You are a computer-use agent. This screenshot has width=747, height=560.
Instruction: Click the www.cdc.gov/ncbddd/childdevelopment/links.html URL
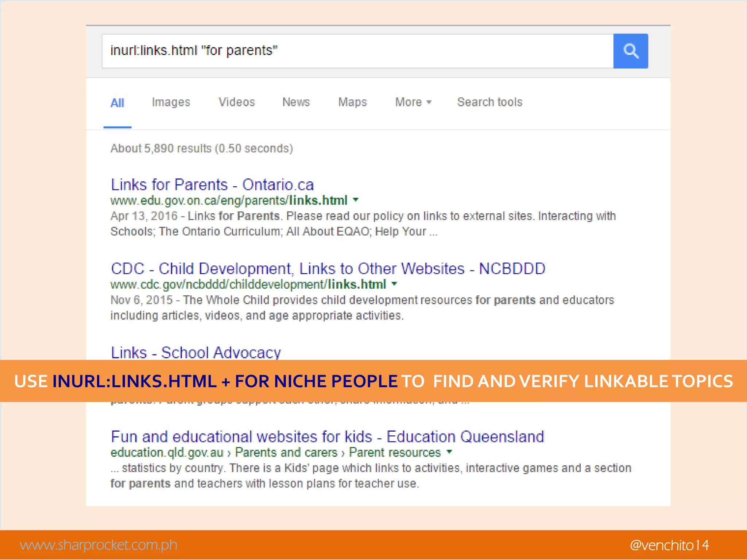tap(248, 284)
